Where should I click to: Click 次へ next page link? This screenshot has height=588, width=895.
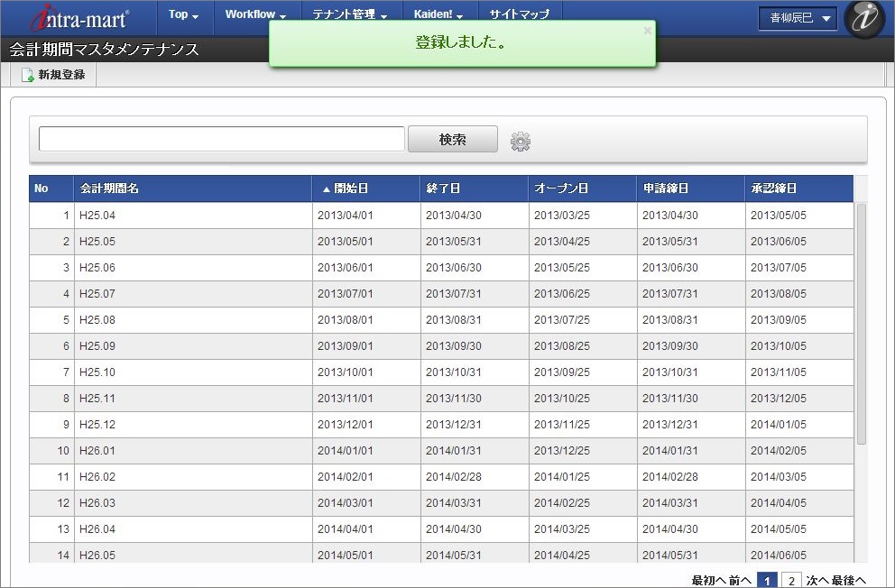817,580
